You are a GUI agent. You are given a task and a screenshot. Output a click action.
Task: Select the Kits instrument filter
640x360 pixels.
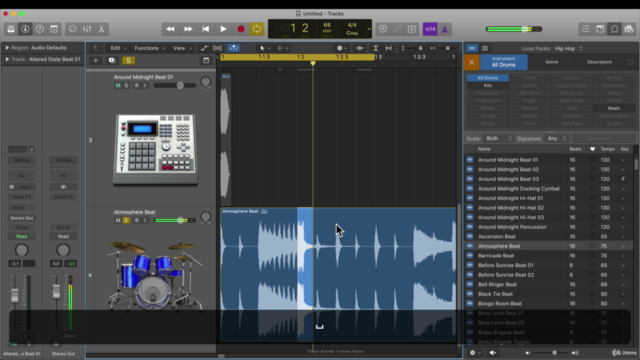[x=488, y=86]
